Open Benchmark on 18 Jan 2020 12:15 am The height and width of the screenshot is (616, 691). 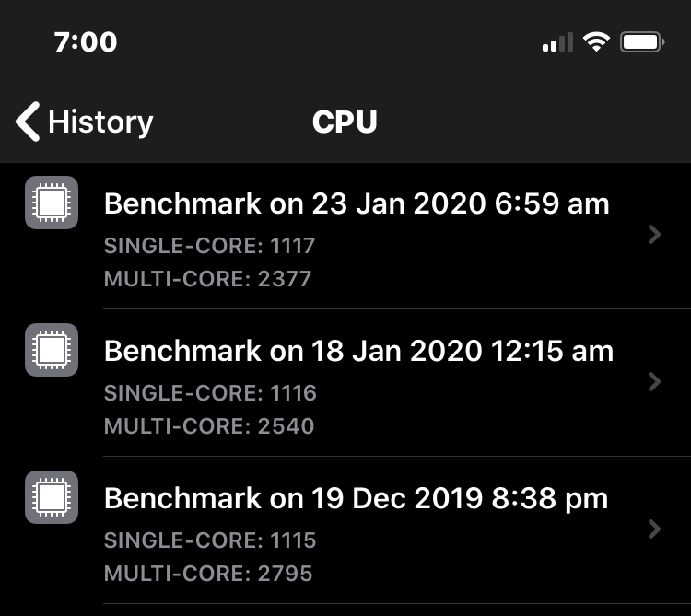point(358,351)
